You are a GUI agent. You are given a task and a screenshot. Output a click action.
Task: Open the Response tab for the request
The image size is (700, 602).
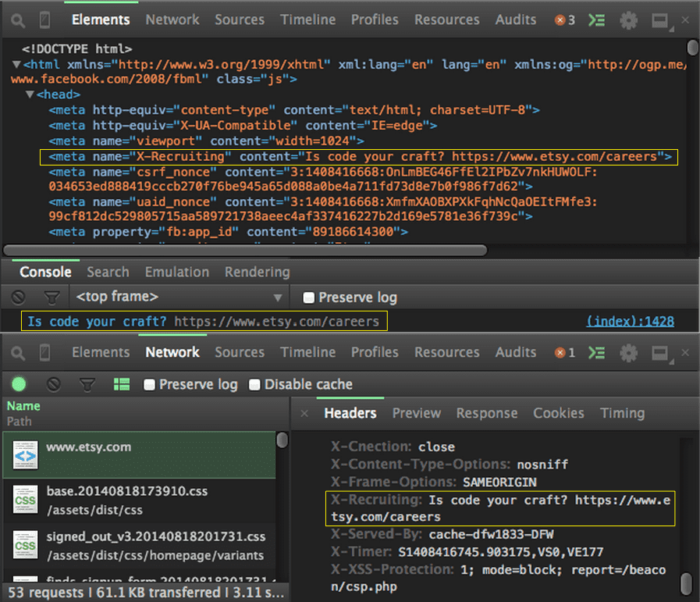pyautogui.click(x=487, y=413)
